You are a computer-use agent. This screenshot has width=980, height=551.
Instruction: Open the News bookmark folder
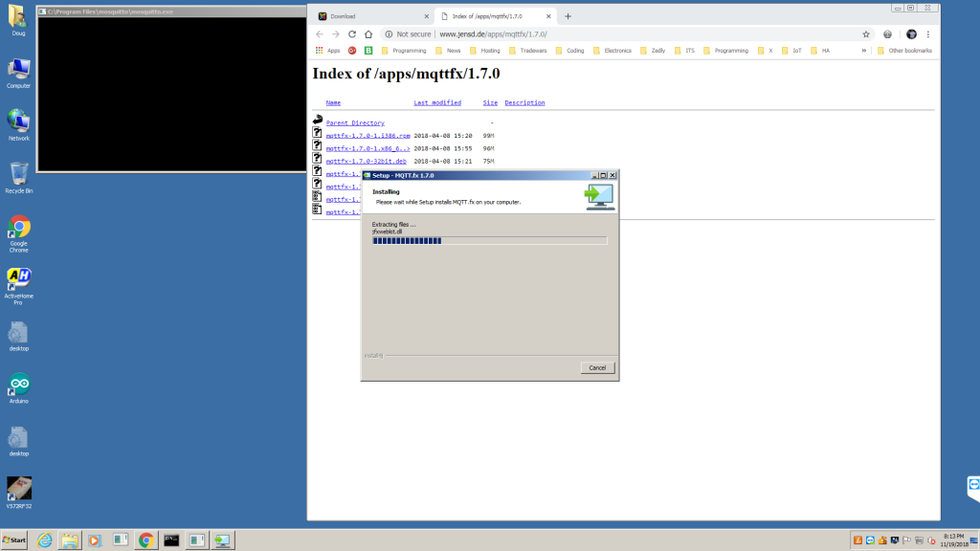[x=448, y=51]
